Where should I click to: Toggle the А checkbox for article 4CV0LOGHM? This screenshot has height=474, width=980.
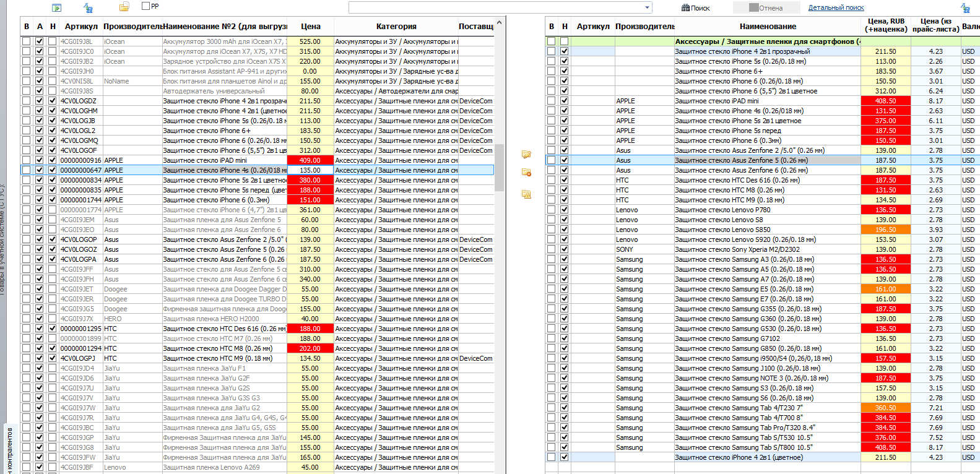40,111
